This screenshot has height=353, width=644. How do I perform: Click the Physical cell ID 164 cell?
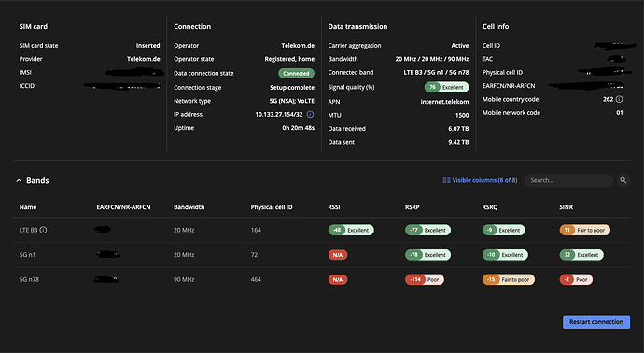click(x=256, y=230)
